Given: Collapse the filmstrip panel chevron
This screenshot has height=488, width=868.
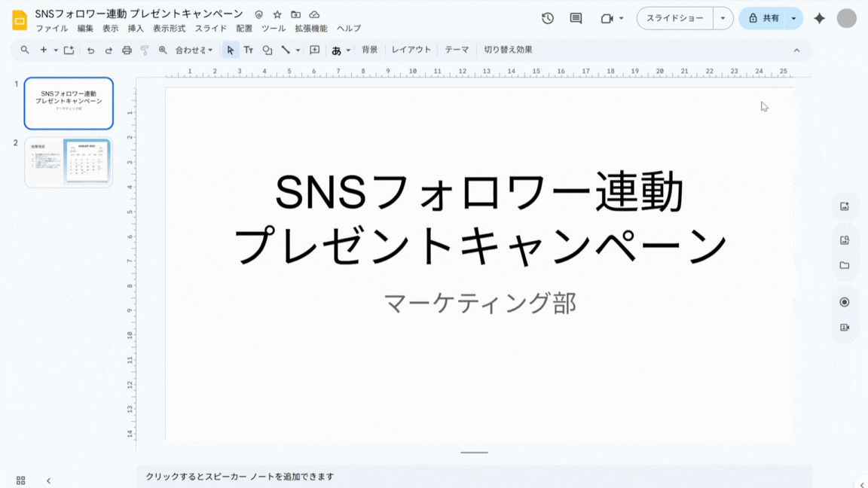Looking at the screenshot, I should coord(48,480).
